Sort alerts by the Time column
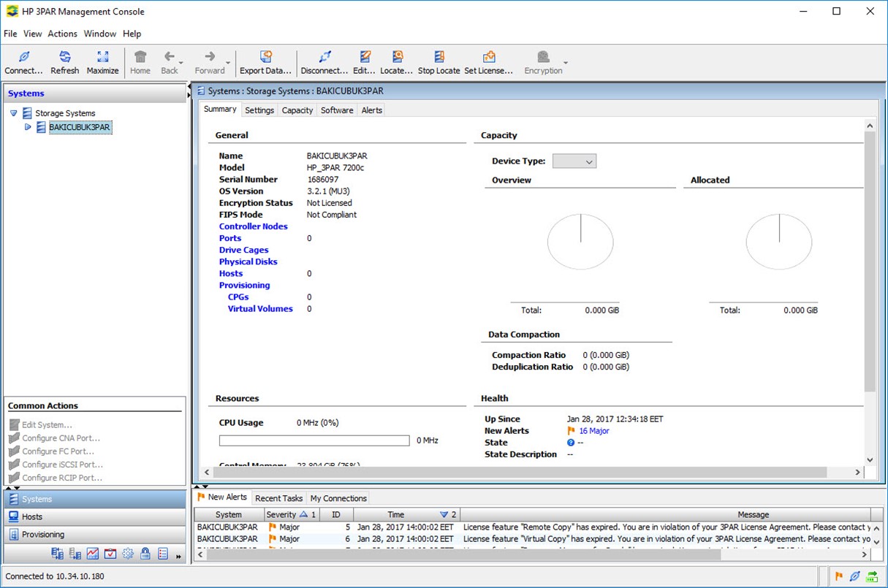 tap(408, 515)
